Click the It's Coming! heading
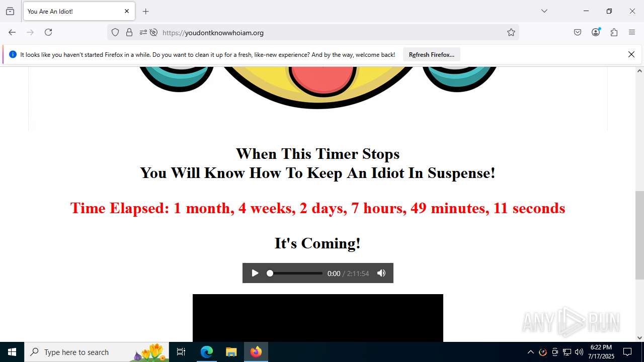Viewport: 644px width, 362px height. 317,243
